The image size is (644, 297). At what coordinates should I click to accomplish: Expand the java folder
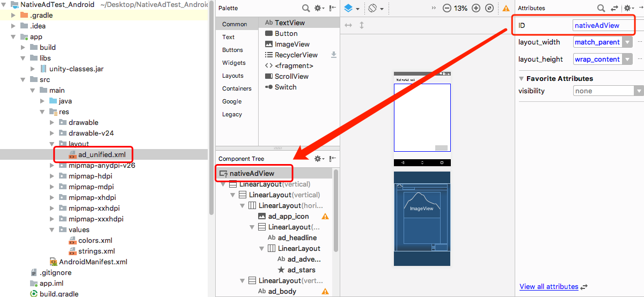[42, 101]
